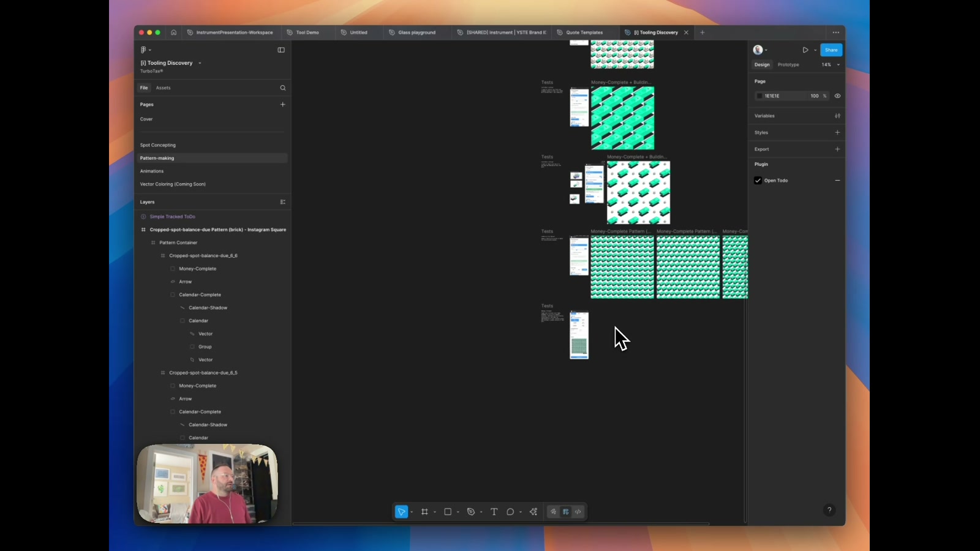Select the Design tab in right panel
Screen dimensions: 980x551
(x=762, y=65)
